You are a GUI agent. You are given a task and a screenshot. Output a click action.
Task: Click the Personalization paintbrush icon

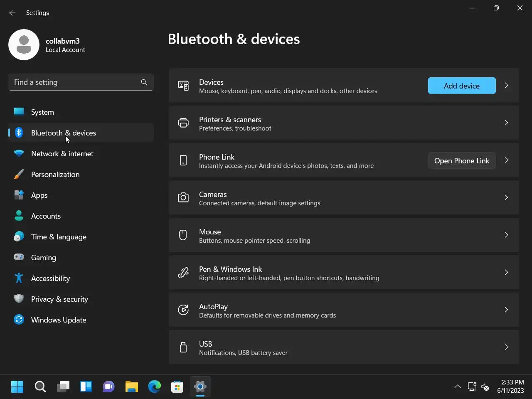pyautogui.click(x=19, y=174)
